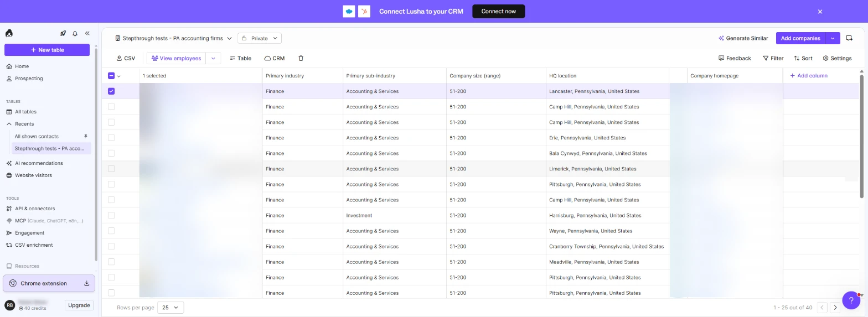Open the Table view options
Viewport: 868px width, 317px height.
coord(241,58)
